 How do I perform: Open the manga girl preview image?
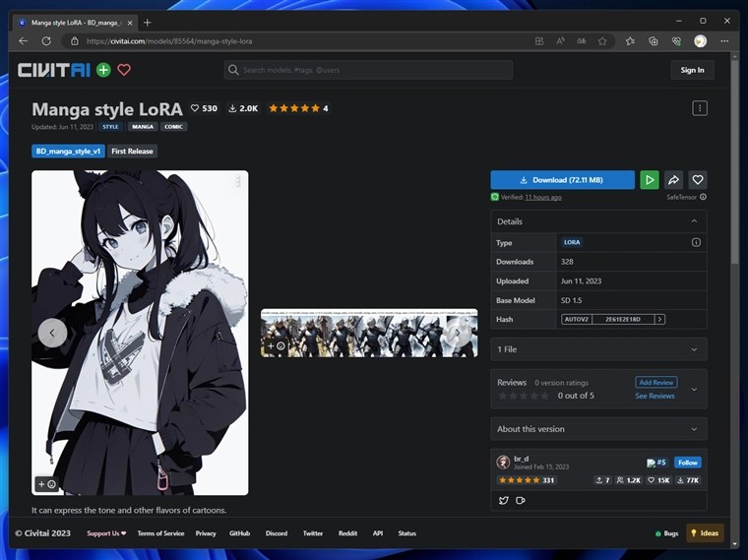[140, 333]
